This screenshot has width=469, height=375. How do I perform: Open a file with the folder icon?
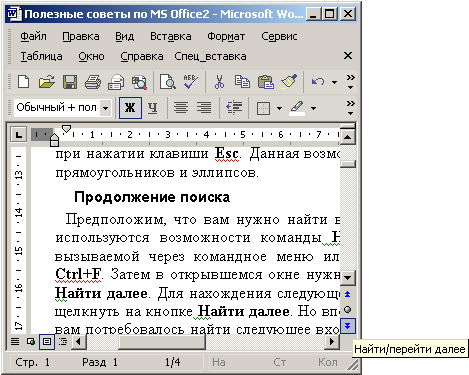click(x=46, y=82)
